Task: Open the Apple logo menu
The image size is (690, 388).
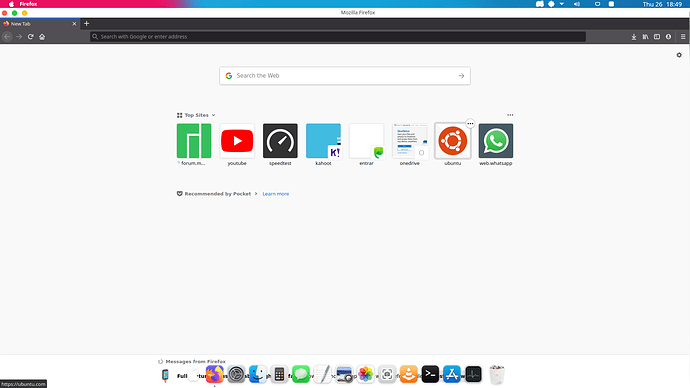Action: tap(11, 4)
